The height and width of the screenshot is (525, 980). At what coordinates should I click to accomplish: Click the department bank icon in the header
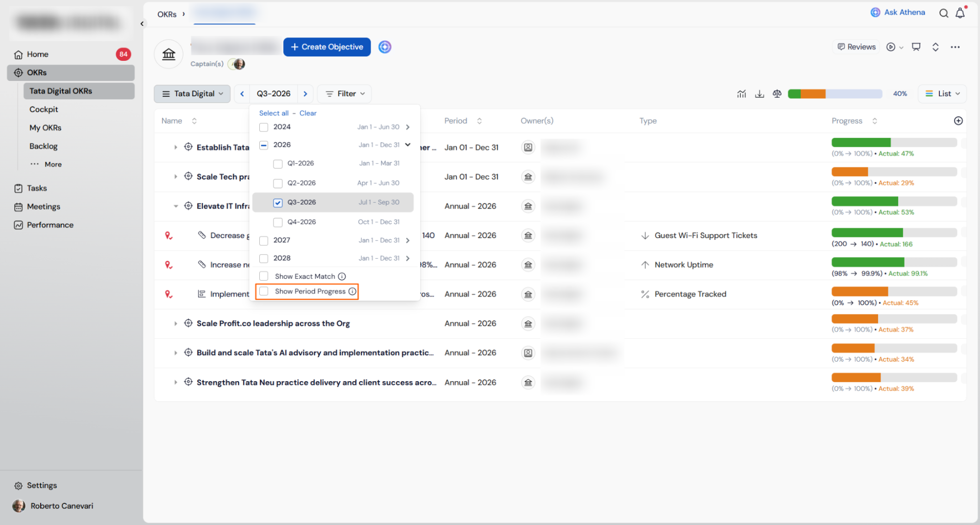pyautogui.click(x=169, y=54)
